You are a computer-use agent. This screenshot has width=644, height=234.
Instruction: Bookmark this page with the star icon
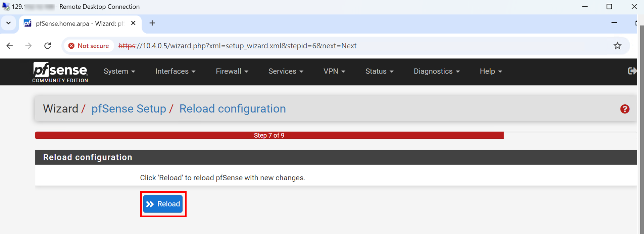click(x=617, y=46)
